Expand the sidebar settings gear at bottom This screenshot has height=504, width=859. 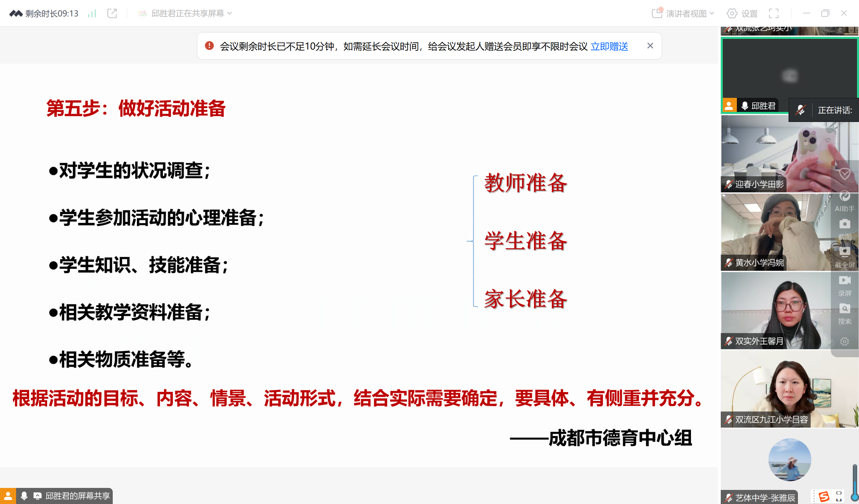(845, 341)
